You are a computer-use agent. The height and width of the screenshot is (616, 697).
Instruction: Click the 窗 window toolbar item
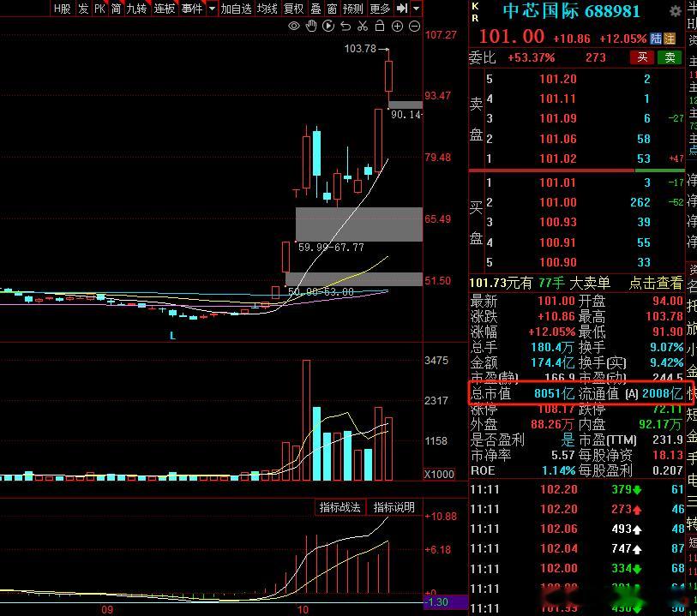[x=332, y=9]
